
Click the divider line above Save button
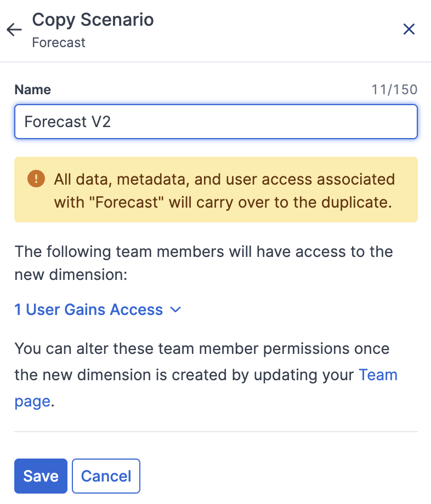tap(216, 432)
